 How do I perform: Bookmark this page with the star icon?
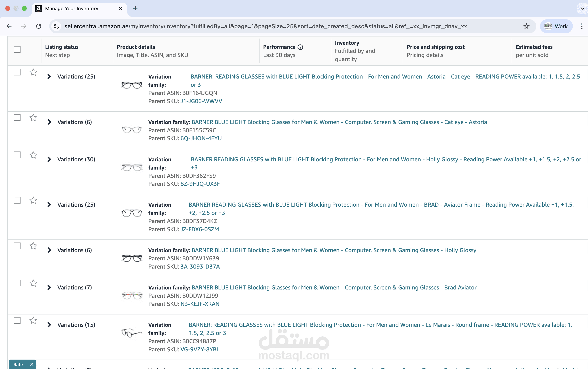pyautogui.click(x=526, y=26)
